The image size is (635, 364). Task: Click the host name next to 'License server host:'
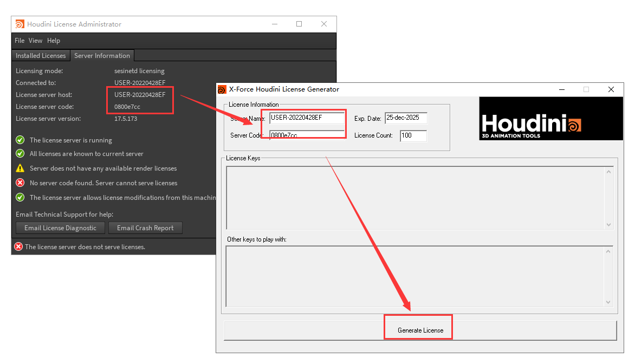click(x=140, y=95)
